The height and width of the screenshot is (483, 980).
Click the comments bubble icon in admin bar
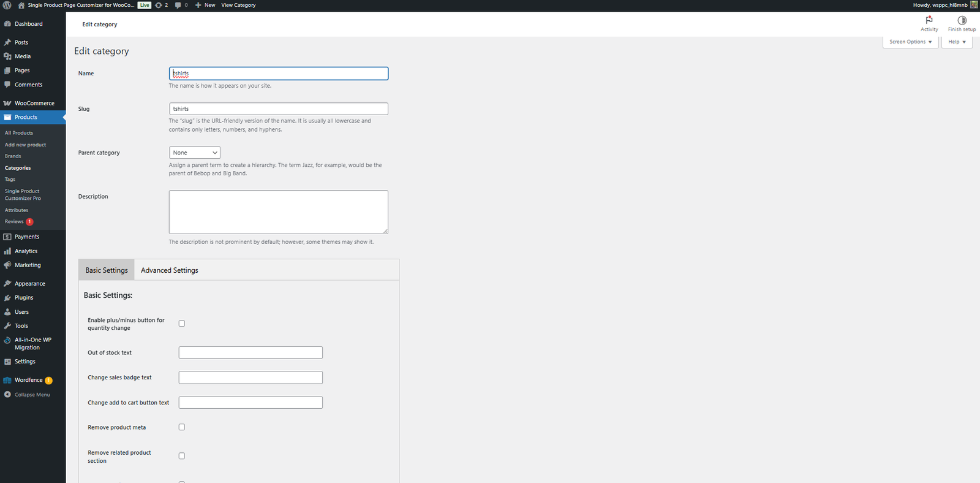pos(178,5)
